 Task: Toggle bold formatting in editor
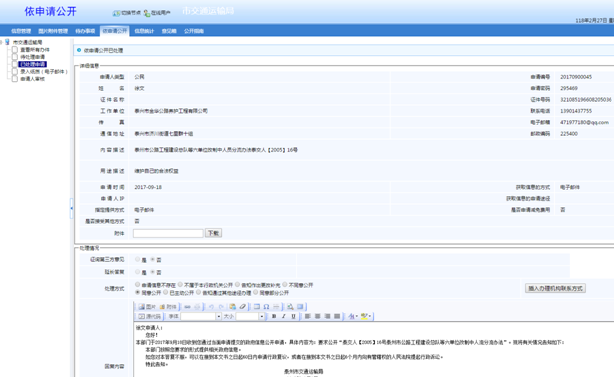coord(274,316)
